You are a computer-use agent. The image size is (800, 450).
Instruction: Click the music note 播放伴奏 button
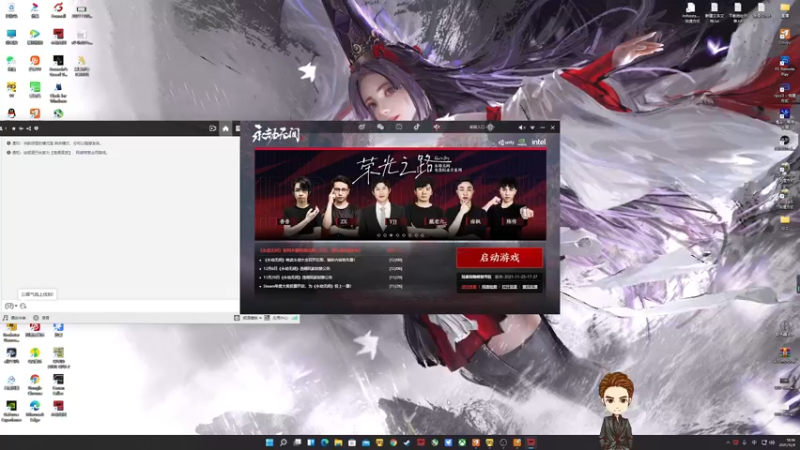click(x=15, y=318)
